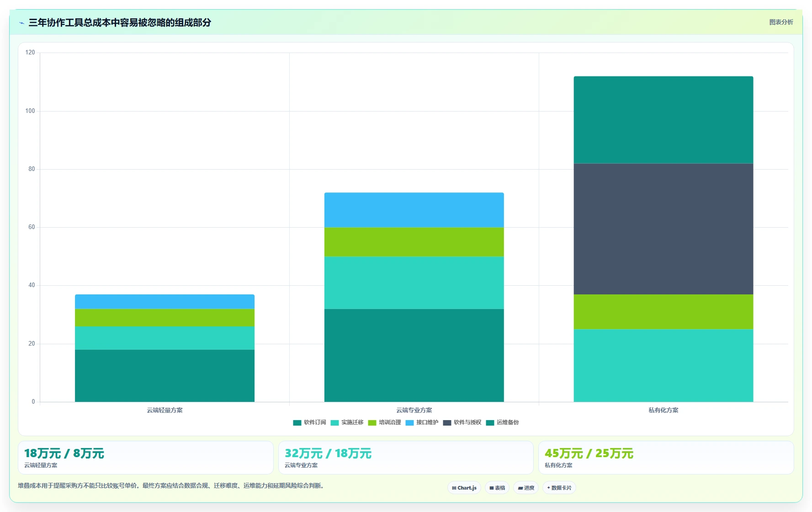This screenshot has width=812, height=512.
Task: Click dark teal bottom segment of 云端专业方案 bar
Action: tap(414, 355)
